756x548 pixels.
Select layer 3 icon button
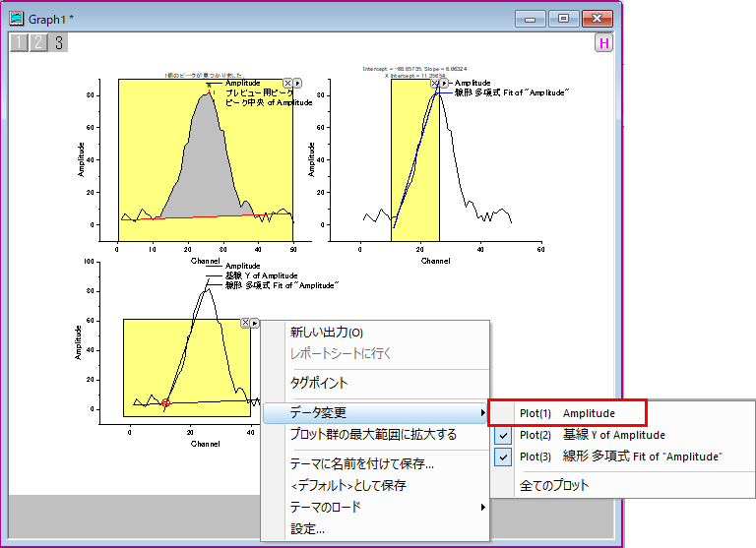click(58, 42)
